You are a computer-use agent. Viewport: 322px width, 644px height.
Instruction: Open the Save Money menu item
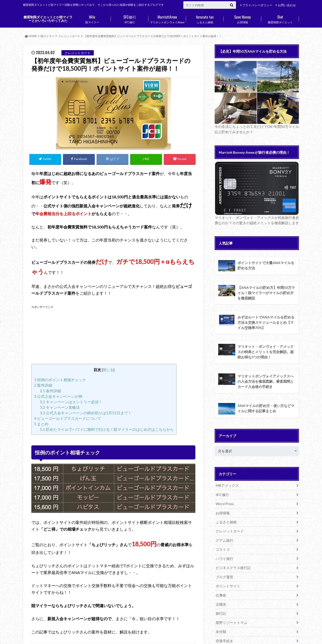coord(243,20)
